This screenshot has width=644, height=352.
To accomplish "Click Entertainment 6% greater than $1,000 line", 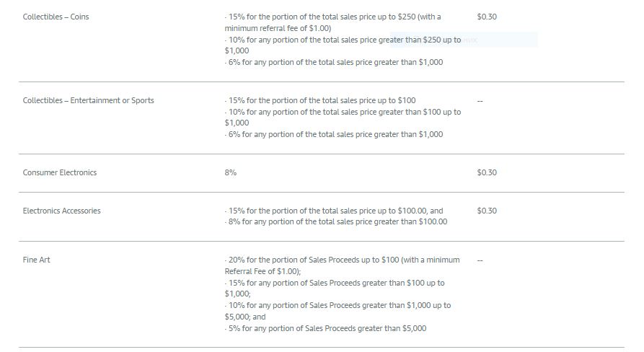I will tap(334, 134).
